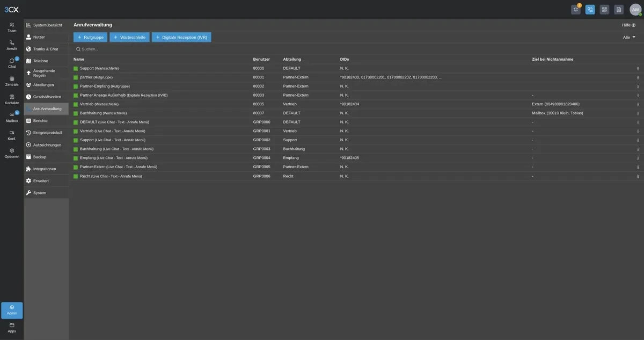Click the blue phone dialer icon
This screenshot has width=644, height=340.
pos(590,9)
